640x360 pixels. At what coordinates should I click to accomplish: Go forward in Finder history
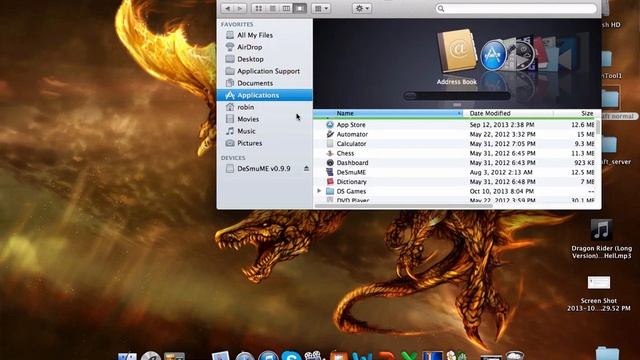[240, 8]
